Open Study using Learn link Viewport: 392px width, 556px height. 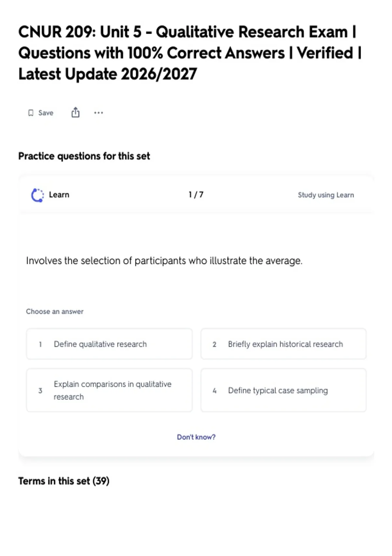click(x=326, y=195)
